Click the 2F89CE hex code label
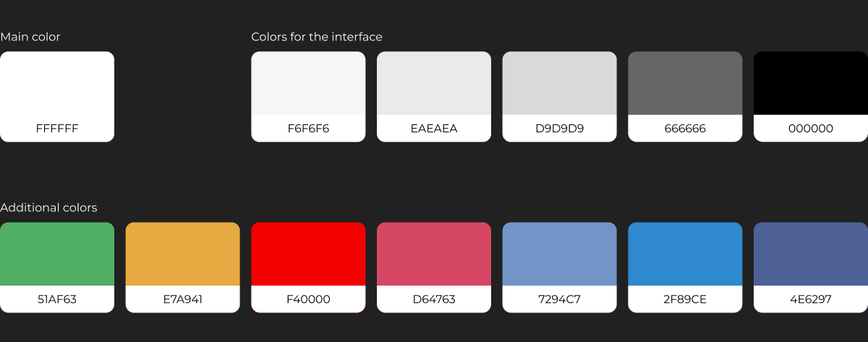Image resolution: width=868 pixels, height=342 pixels. tap(685, 299)
